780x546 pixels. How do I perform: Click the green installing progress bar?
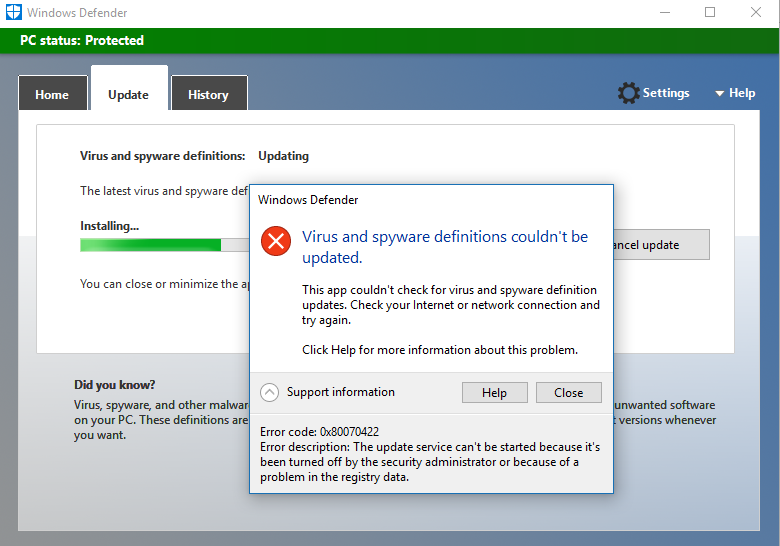click(x=165, y=245)
